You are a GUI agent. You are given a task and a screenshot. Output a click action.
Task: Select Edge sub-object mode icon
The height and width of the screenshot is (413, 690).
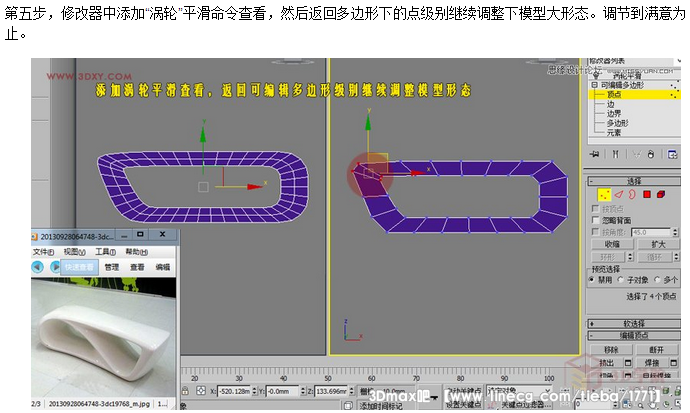click(x=619, y=194)
